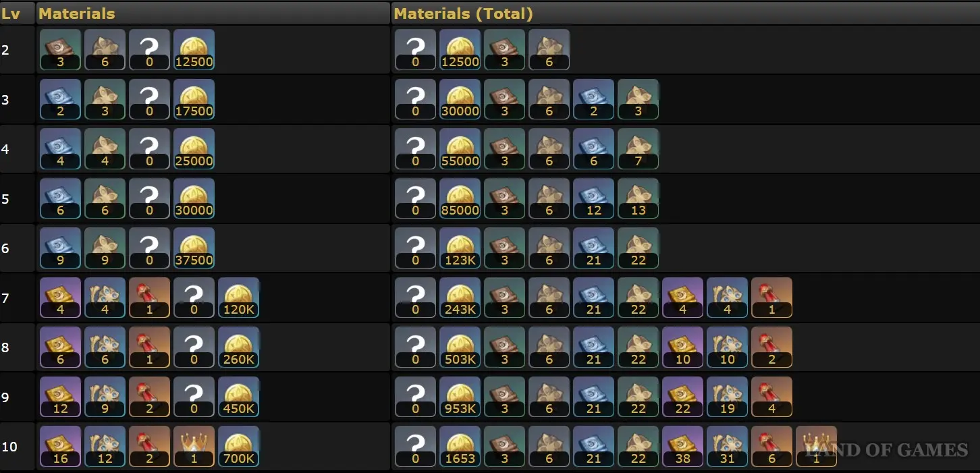Click the 243K Mora coin total icon

pos(460,298)
